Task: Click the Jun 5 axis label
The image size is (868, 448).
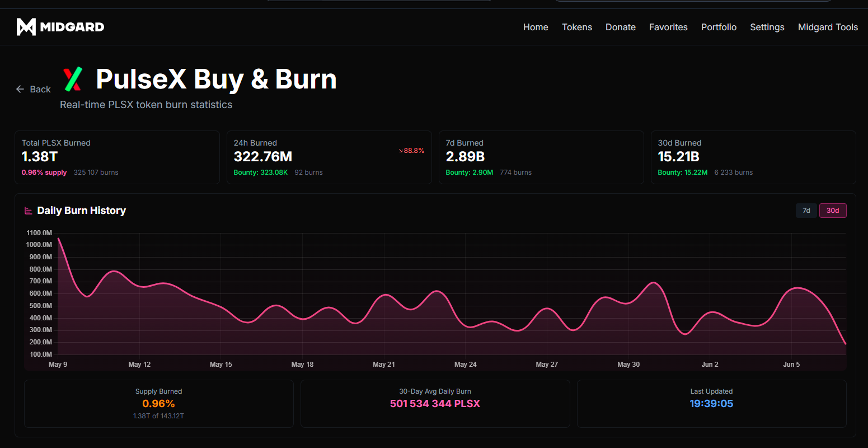Action: click(x=791, y=365)
